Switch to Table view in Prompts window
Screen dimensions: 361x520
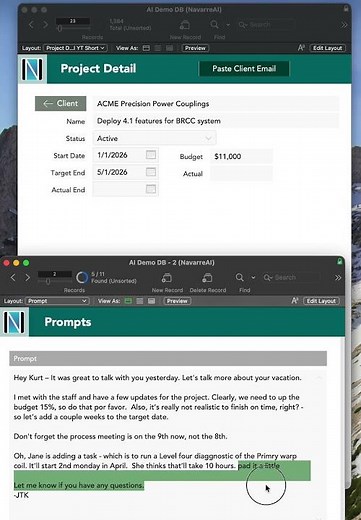(x=151, y=301)
